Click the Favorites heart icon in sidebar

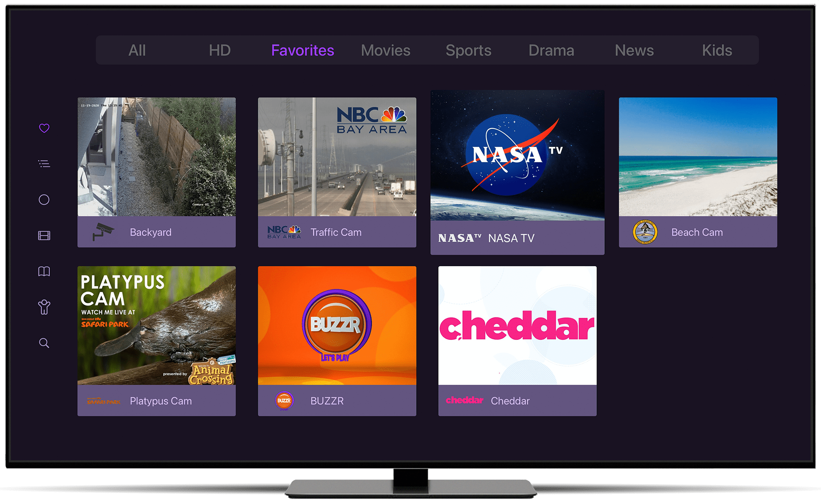[45, 128]
